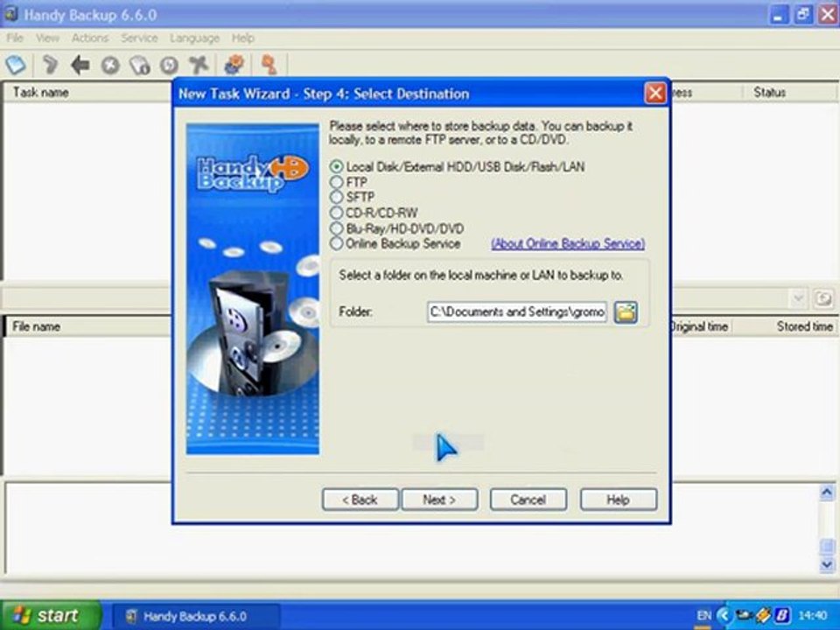Click the orange striped tray icon
Screen dimensions: 840x630
763,615
